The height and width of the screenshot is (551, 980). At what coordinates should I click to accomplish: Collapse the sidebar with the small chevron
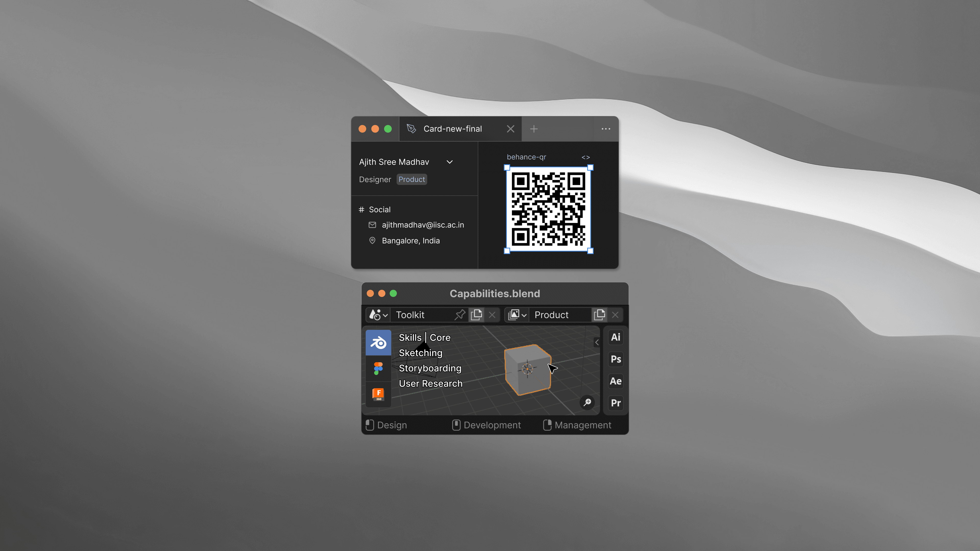click(596, 343)
